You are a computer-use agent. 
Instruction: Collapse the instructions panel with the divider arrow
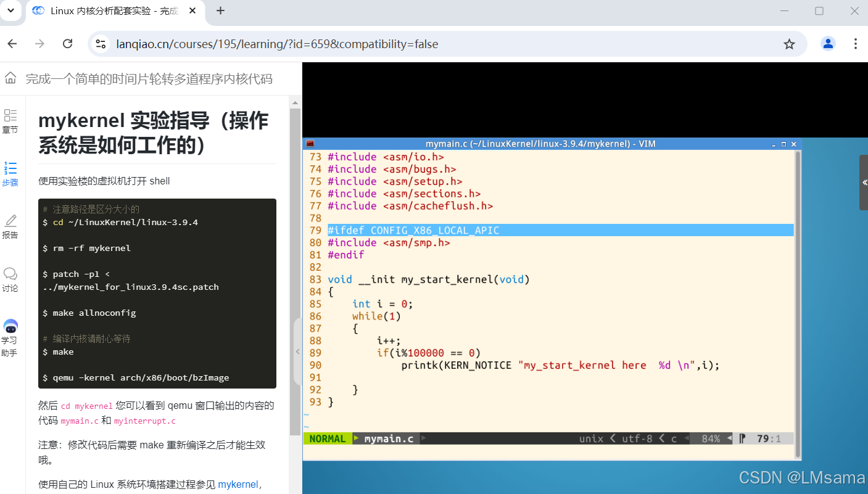click(x=297, y=351)
